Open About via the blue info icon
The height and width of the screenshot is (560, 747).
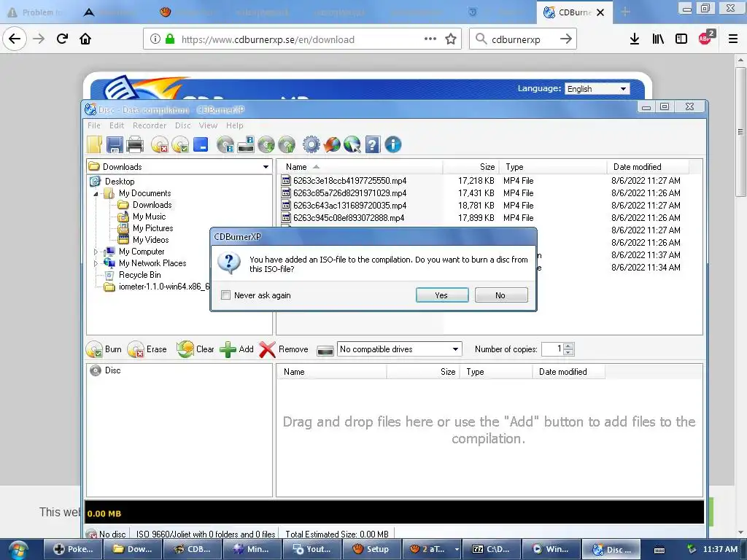pyautogui.click(x=393, y=144)
